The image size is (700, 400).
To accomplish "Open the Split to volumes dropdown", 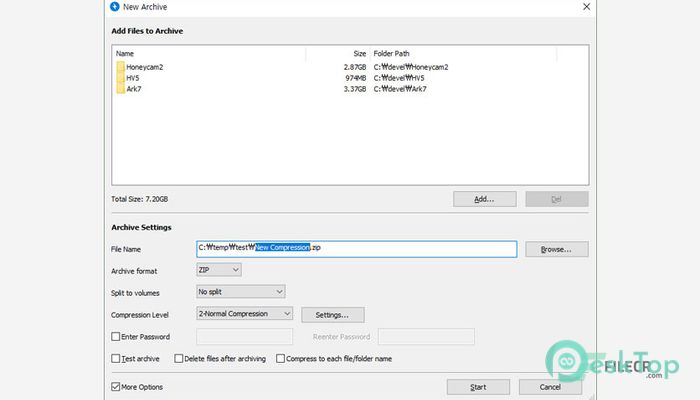I will pos(241,292).
